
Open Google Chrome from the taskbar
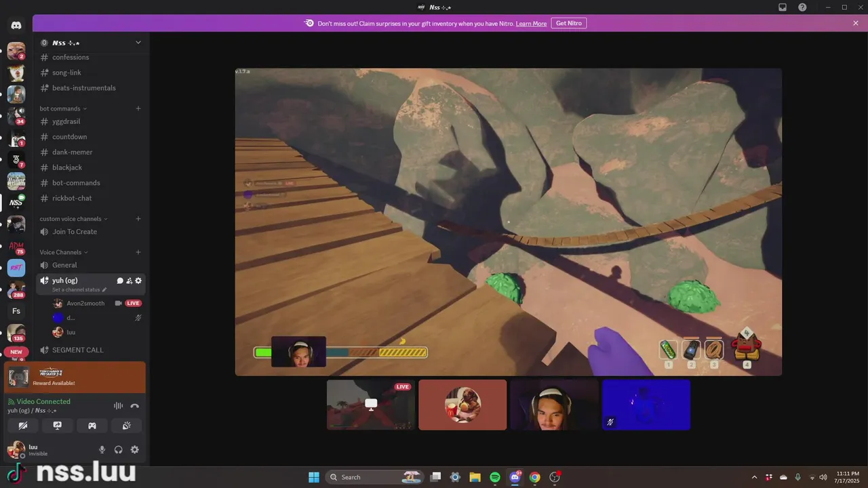[535, 477]
